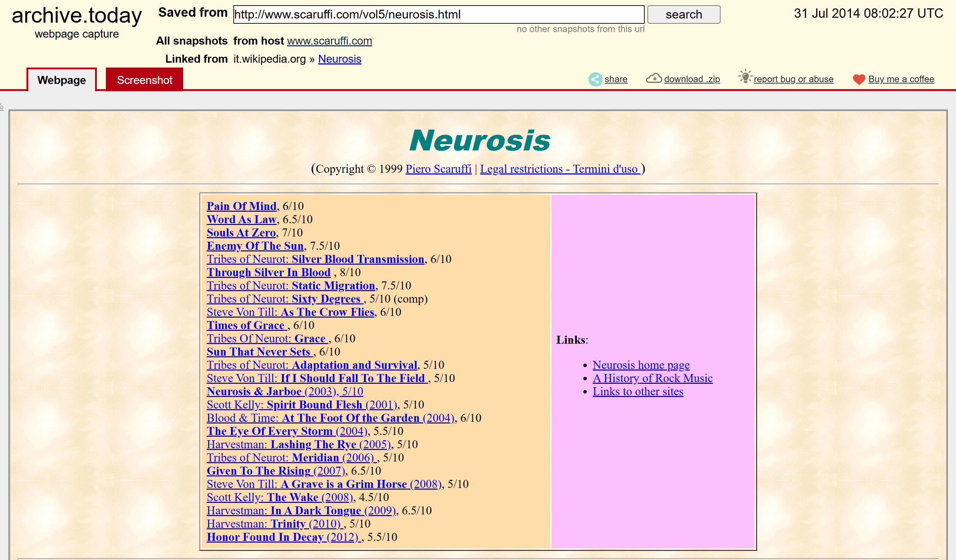The image size is (956, 560).
Task: Open Legal restrictions - Termini d'uso link
Action: tap(560, 169)
